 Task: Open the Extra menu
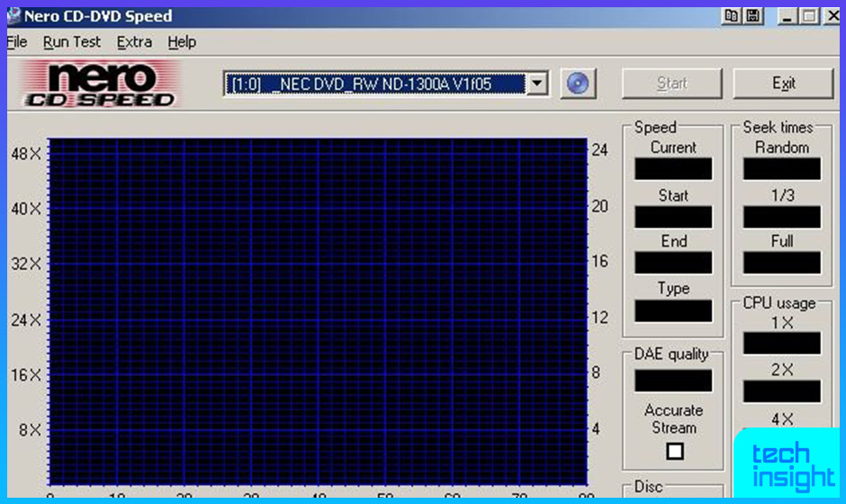pos(134,42)
